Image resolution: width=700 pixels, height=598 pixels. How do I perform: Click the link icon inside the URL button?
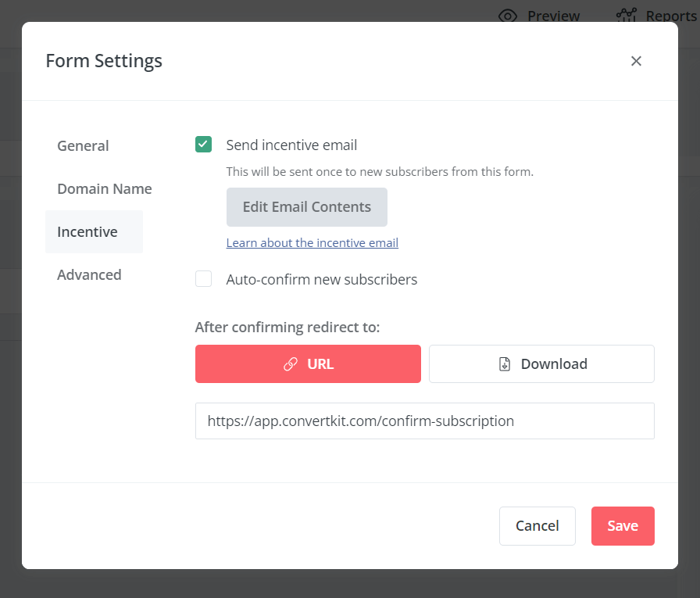(290, 363)
